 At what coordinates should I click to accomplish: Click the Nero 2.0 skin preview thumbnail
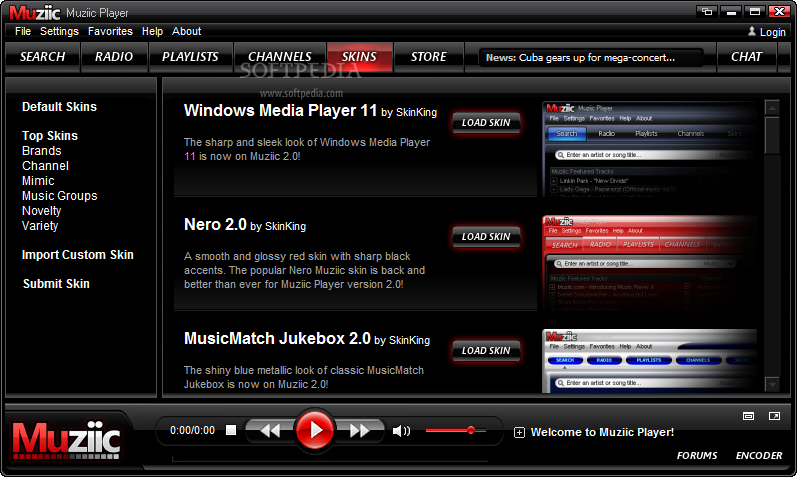(650, 263)
